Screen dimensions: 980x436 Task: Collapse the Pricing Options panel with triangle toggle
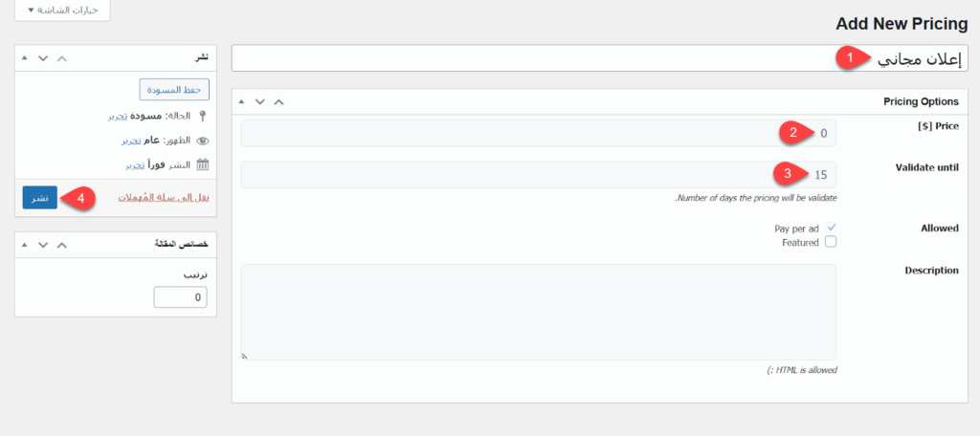point(240,101)
